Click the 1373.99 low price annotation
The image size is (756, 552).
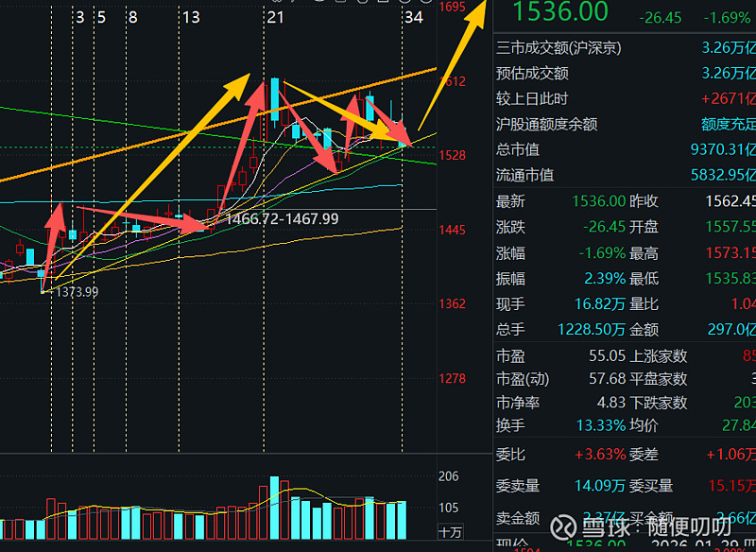[x=77, y=292]
